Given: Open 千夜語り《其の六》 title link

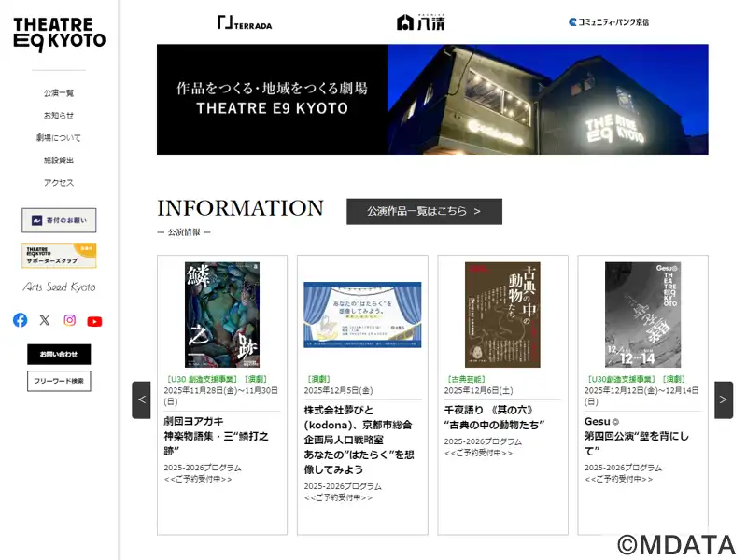Looking at the screenshot, I should (x=494, y=417).
